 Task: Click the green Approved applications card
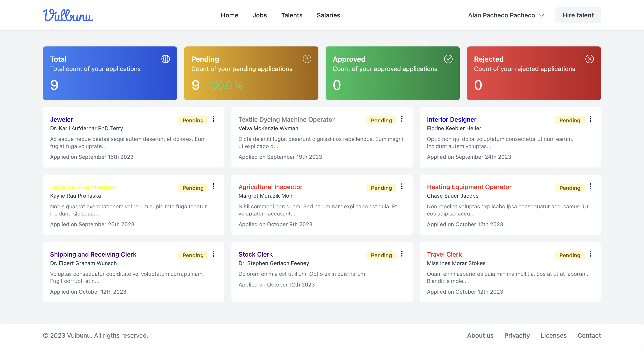[392, 73]
